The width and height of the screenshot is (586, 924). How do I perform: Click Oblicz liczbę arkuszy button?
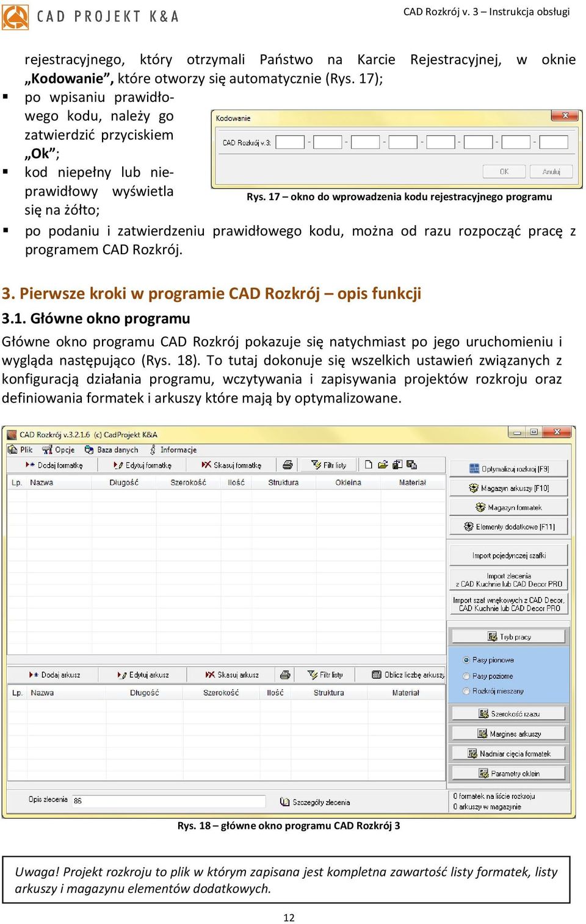click(x=408, y=675)
